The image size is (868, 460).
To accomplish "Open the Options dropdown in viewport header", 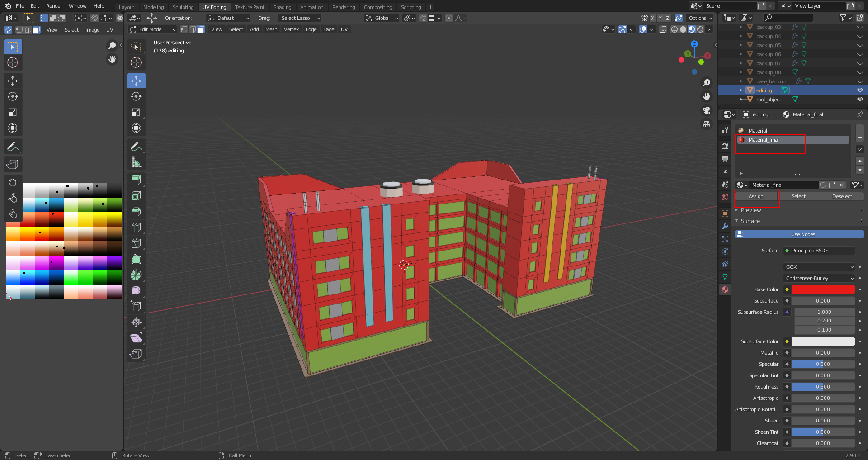I will [700, 18].
